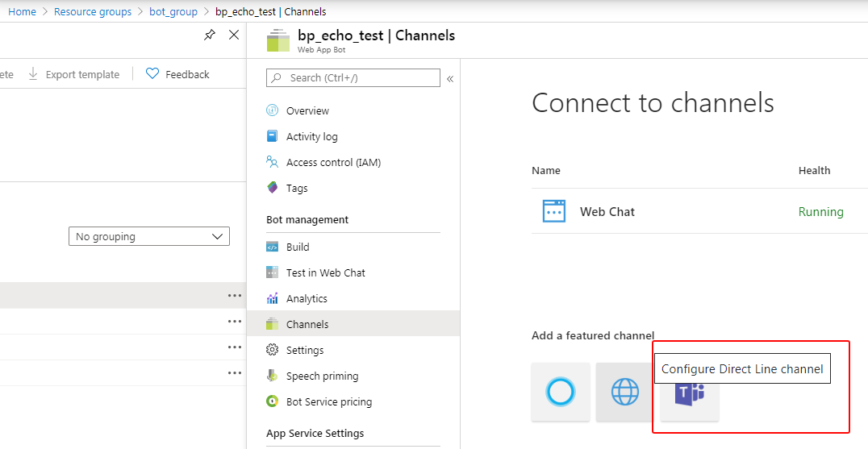Click the Export template download icon

click(32, 73)
